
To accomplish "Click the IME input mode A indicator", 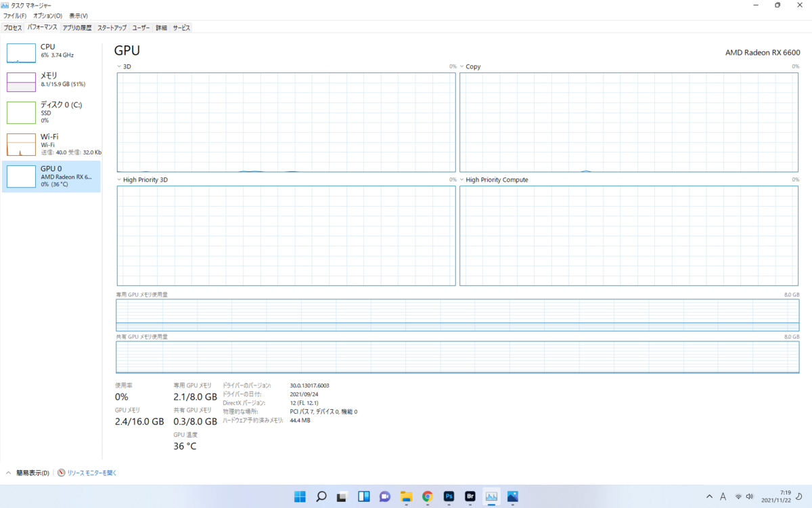I will point(723,496).
